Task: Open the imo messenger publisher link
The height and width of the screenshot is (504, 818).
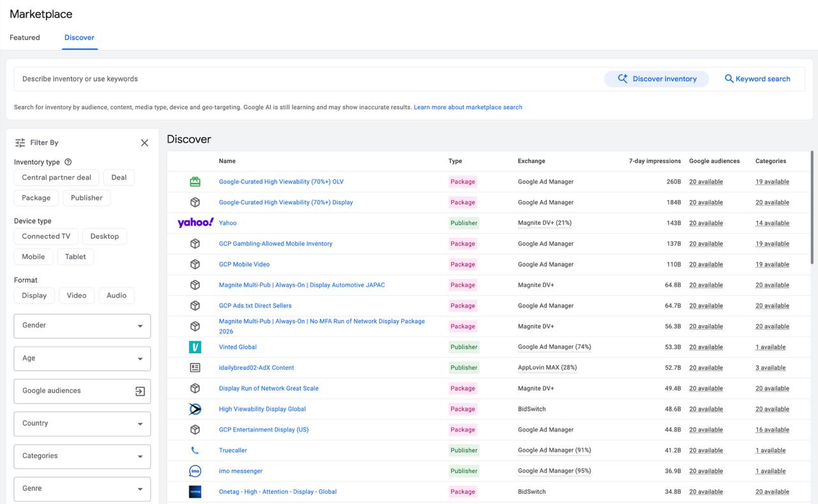Action: [240, 471]
